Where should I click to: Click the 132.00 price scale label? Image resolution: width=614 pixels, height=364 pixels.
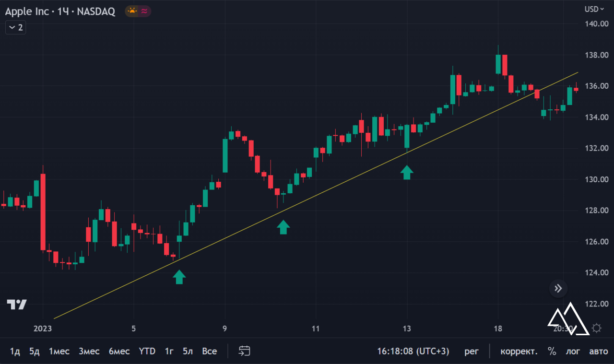pyautogui.click(x=596, y=148)
